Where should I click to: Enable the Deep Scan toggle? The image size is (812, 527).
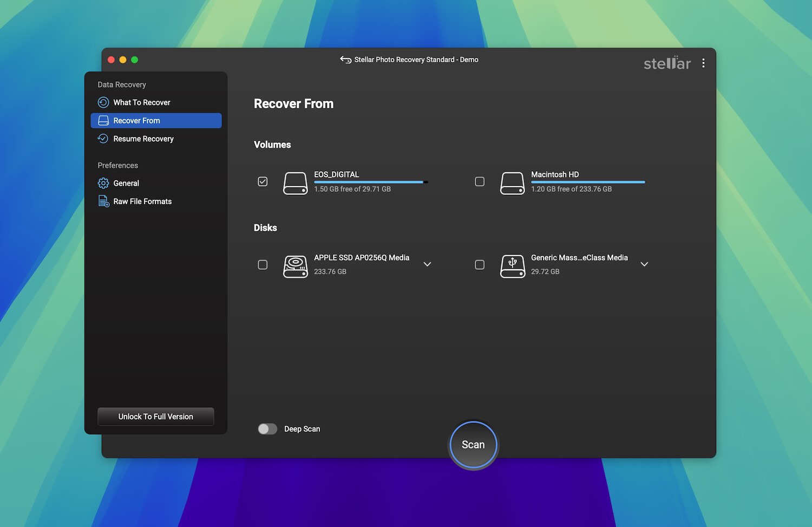pos(267,429)
